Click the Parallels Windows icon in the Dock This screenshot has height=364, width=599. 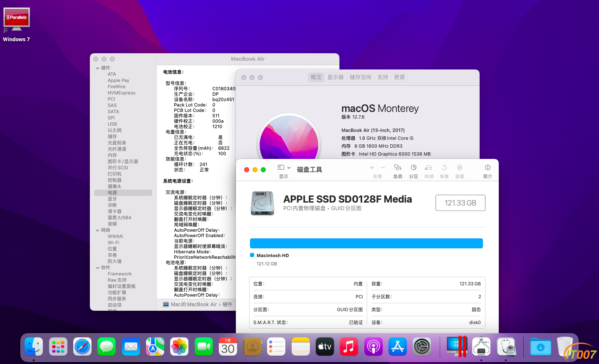point(457,347)
